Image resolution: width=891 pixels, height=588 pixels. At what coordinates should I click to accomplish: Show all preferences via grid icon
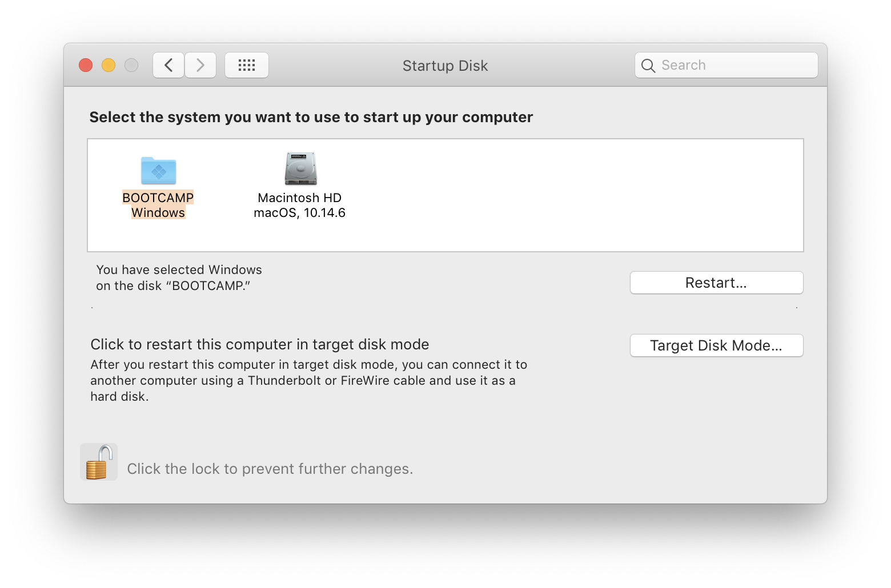click(x=247, y=65)
